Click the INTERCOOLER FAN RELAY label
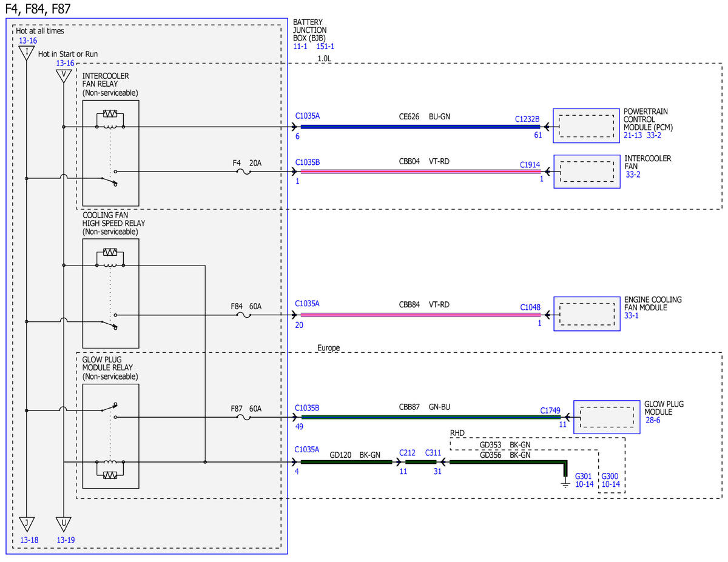 [x=106, y=80]
